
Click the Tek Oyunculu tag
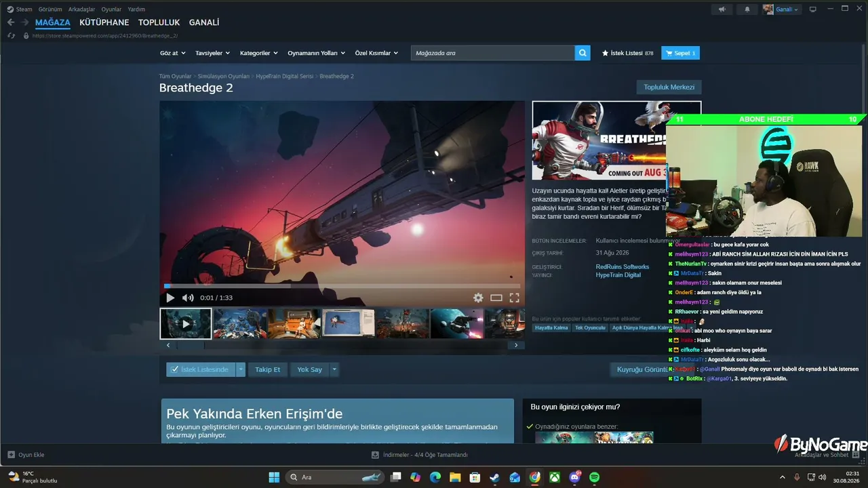pyautogui.click(x=590, y=328)
